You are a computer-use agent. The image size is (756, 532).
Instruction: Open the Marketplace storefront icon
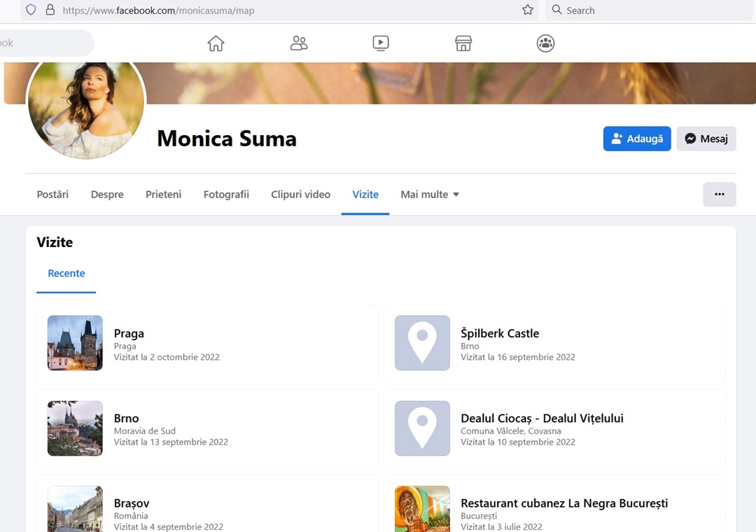[x=463, y=43]
